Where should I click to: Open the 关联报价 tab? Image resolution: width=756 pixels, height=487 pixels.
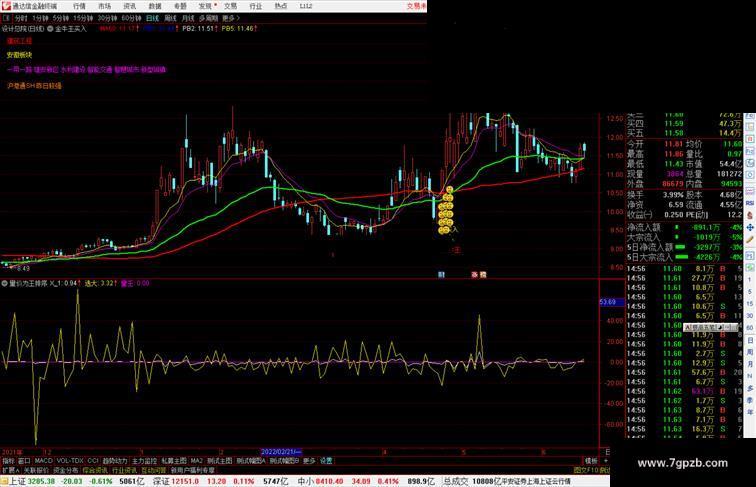(36, 470)
